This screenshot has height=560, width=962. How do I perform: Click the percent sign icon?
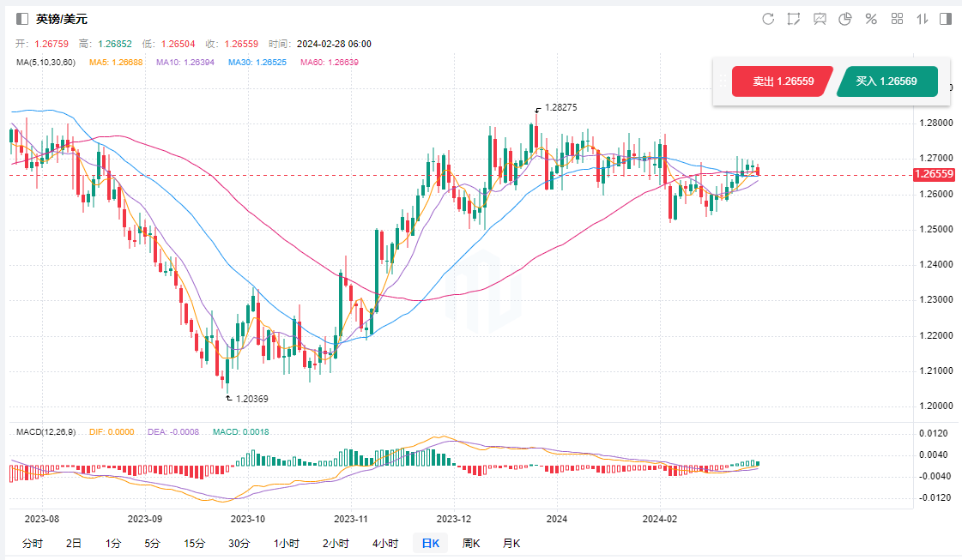pyautogui.click(x=871, y=19)
